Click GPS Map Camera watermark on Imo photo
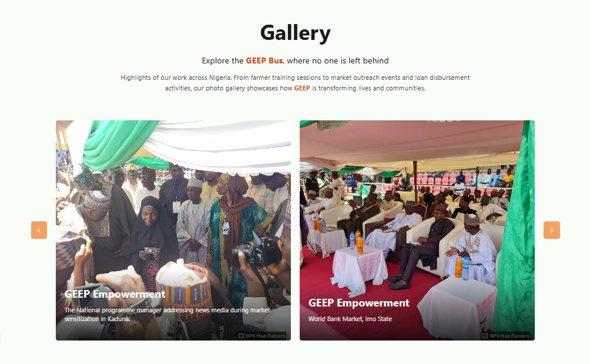The height and width of the screenshot is (364, 590). [x=506, y=336]
